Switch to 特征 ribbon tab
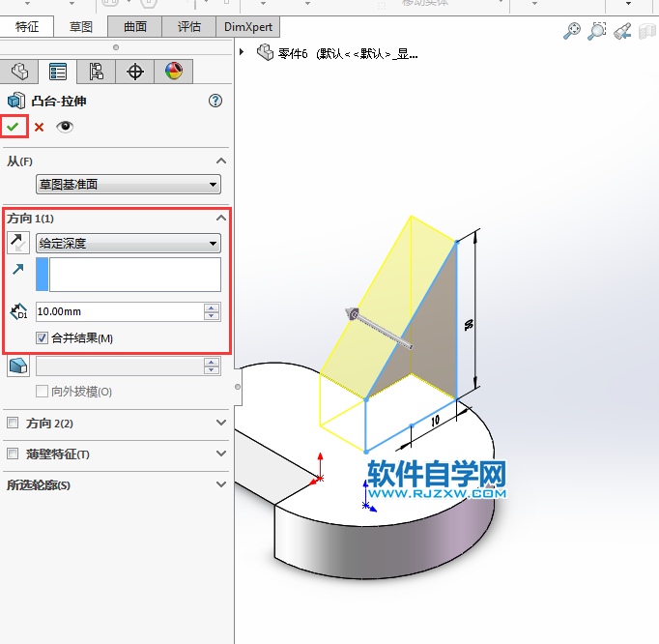The width and height of the screenshot is (659, 644). tap(26, 27)
